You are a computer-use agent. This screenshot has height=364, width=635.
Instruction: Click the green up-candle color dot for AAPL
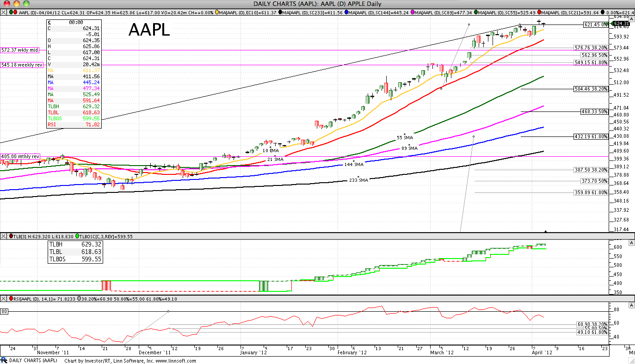tap(10, 11)
